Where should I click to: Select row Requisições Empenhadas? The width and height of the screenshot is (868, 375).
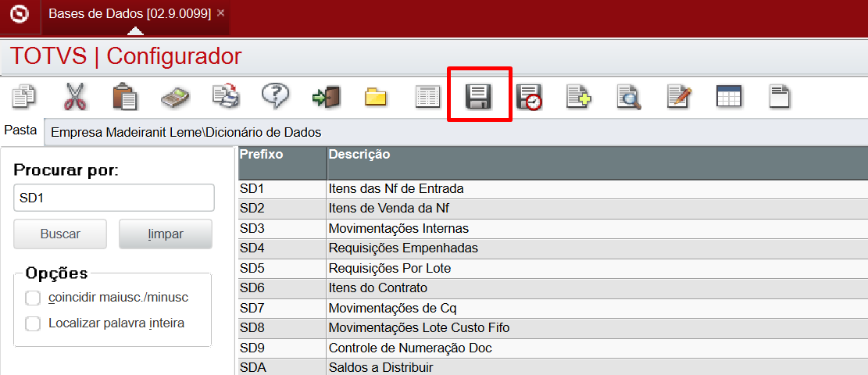pos(553,248)
